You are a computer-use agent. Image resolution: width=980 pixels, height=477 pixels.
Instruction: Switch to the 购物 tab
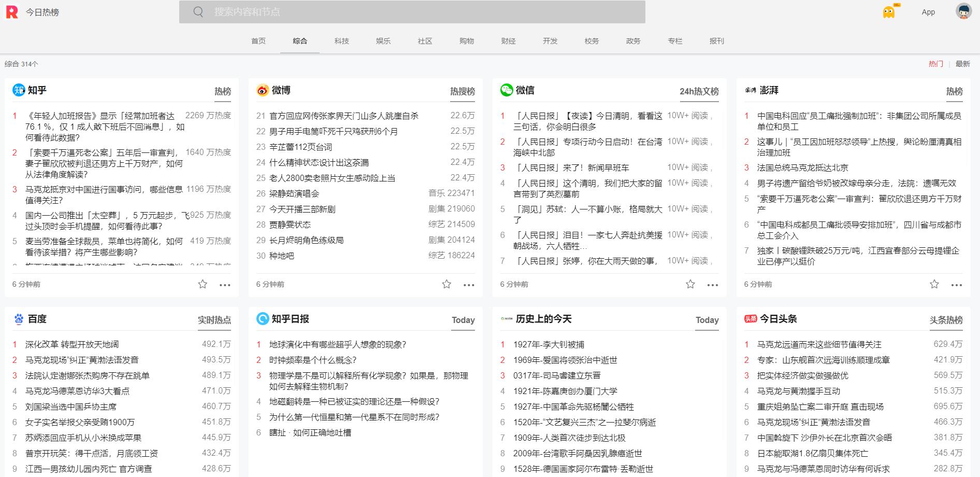[467, 41]
